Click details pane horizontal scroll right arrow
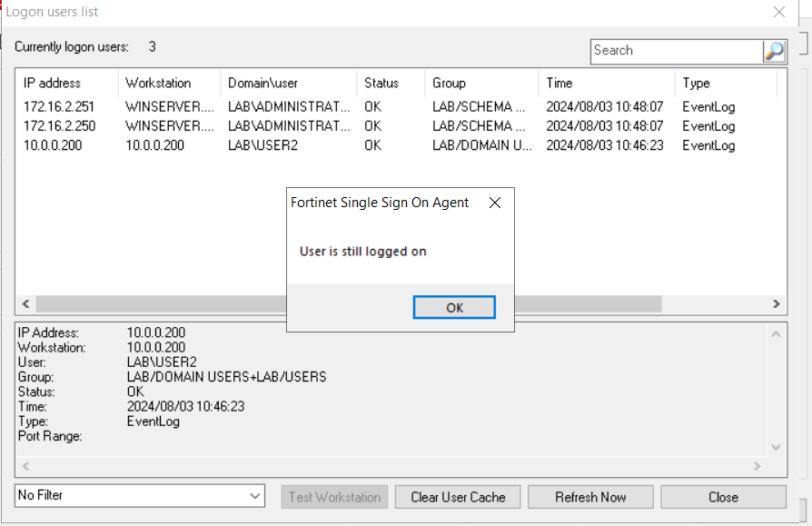812x526 pixels. (x=758, y=466)
